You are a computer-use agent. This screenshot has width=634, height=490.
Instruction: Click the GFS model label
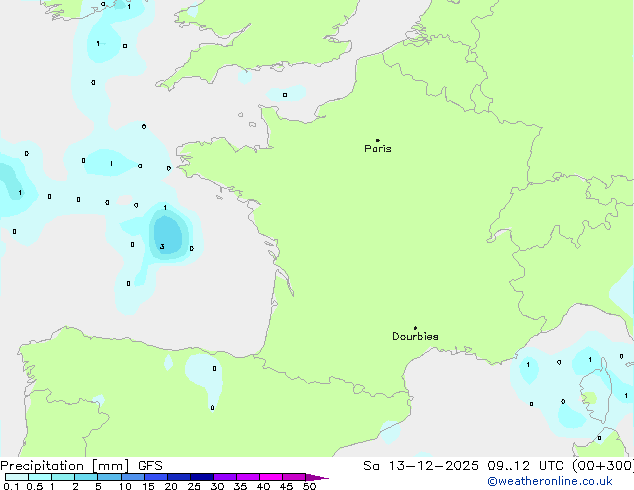[150, 466]
